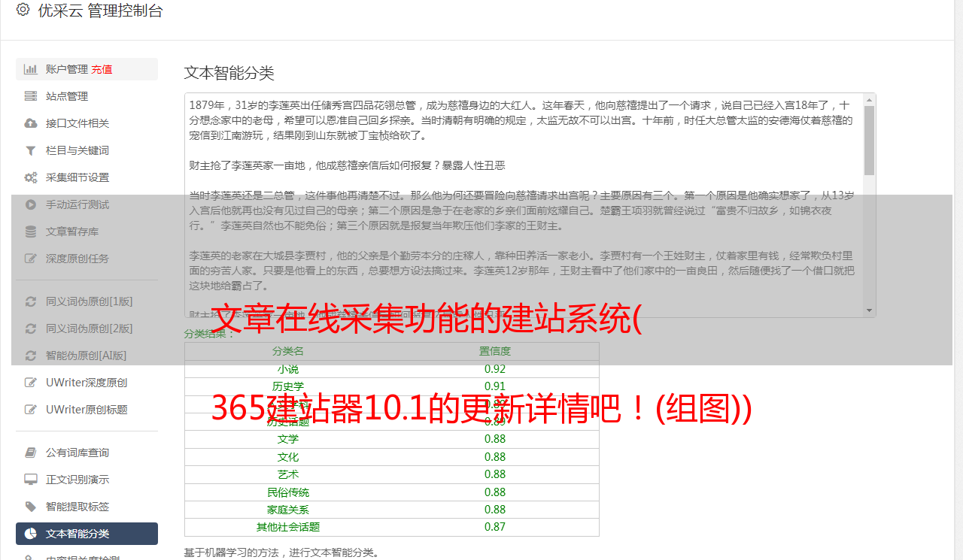This screenshot has width=963, height=560.
Task: Click the 分类名 column header
Action: (x=288, y=351)
